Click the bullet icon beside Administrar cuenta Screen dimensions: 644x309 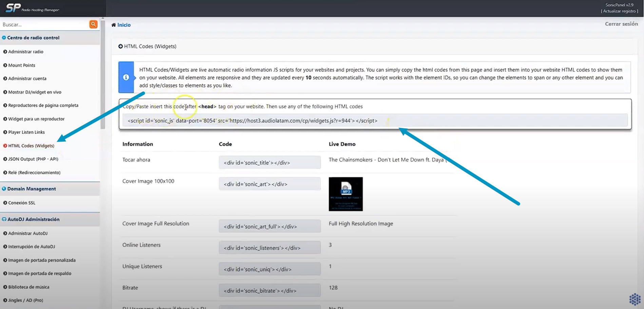click(5, 78)
